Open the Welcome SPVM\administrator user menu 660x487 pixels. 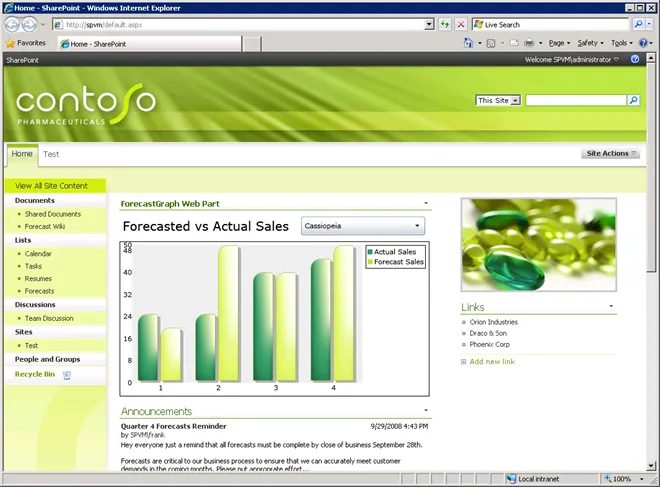click(572, 60)
